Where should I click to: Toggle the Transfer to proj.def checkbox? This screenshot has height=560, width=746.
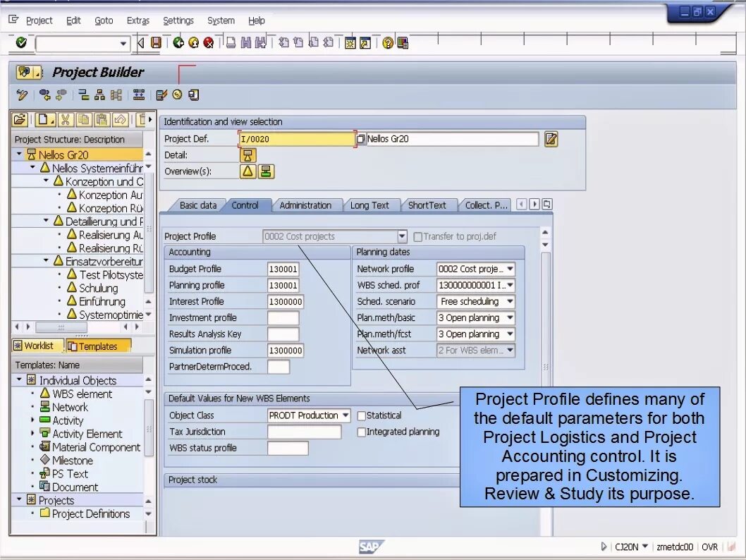[417, 236]
